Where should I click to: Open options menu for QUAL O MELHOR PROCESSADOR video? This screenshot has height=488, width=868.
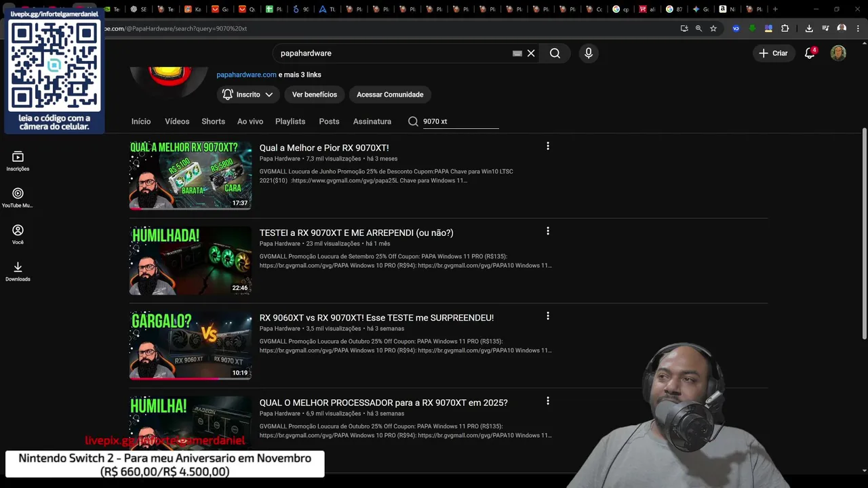(548, 401)
